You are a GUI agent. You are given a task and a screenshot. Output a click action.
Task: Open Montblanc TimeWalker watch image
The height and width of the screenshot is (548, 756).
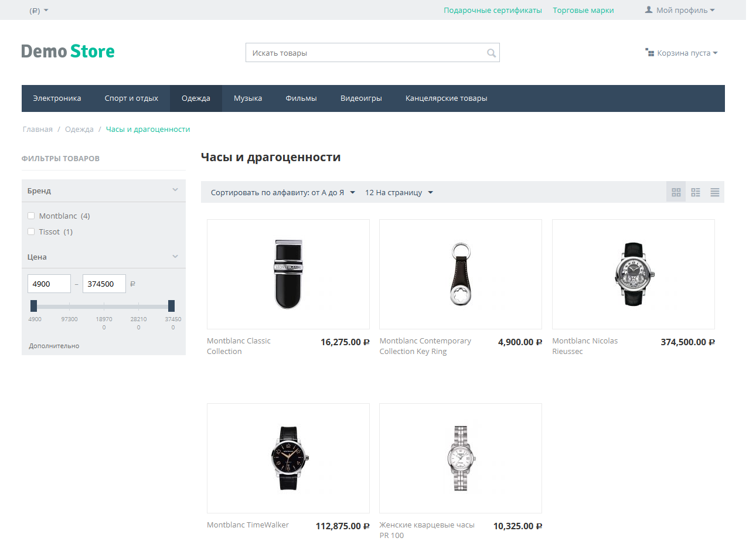pos(288,458)
